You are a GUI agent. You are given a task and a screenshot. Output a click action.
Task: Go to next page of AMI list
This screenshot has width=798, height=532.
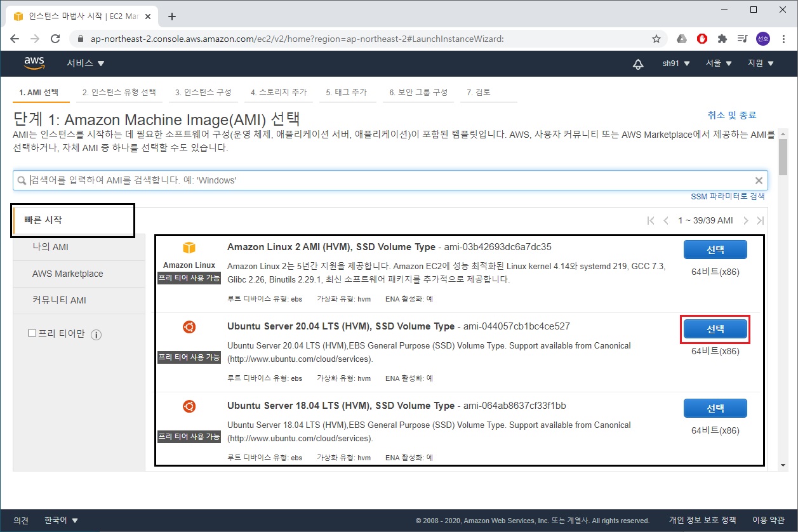point(746,220)
